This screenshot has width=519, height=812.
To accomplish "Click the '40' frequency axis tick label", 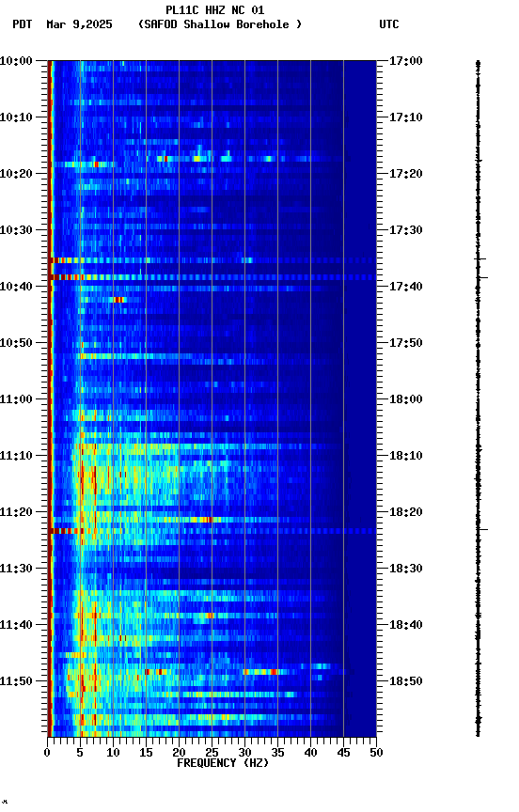I will click(x=311, y=753).
